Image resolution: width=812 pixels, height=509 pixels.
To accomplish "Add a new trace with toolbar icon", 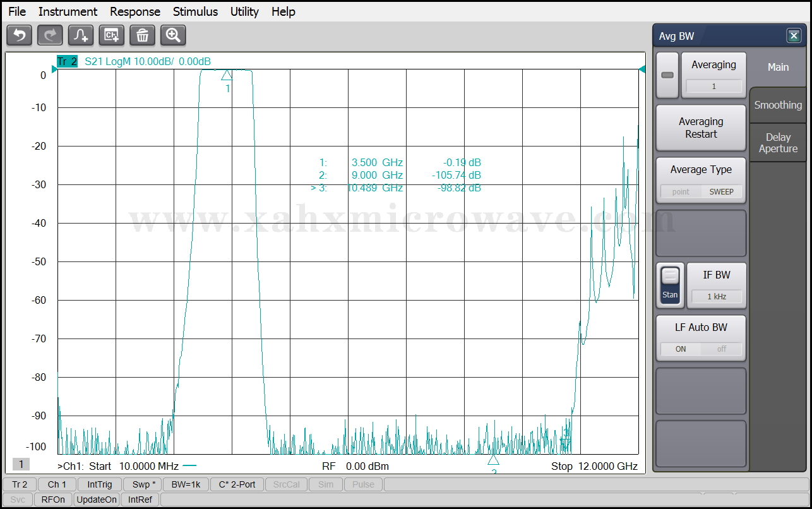I will (81, 35).
